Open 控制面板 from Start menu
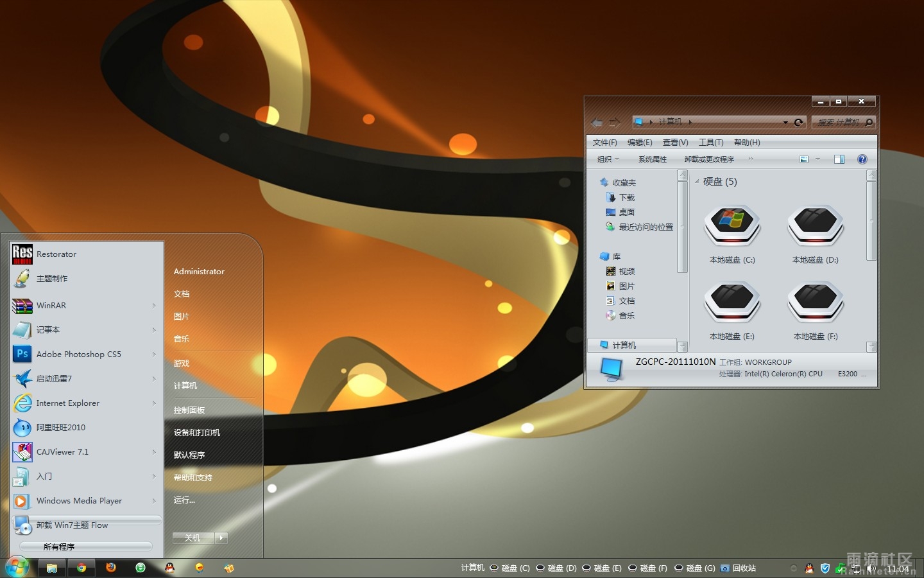 tap(189, 410)
